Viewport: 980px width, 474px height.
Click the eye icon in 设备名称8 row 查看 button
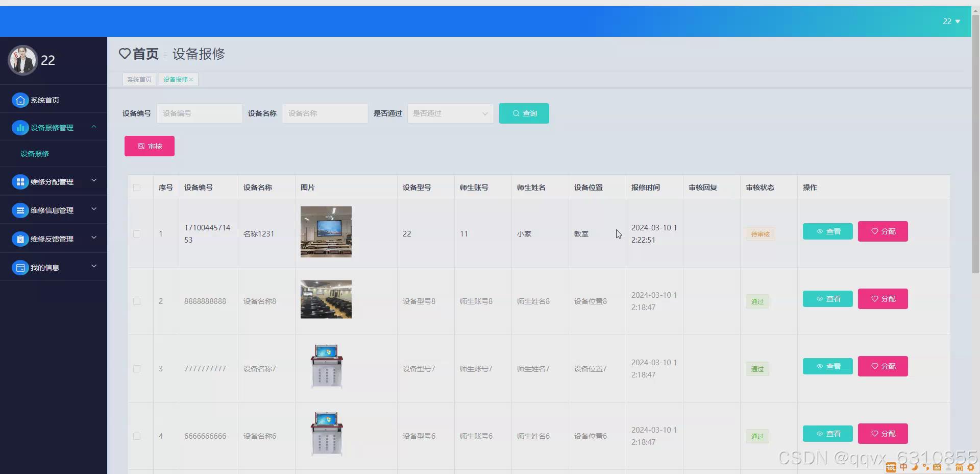[x=820, y=299]
